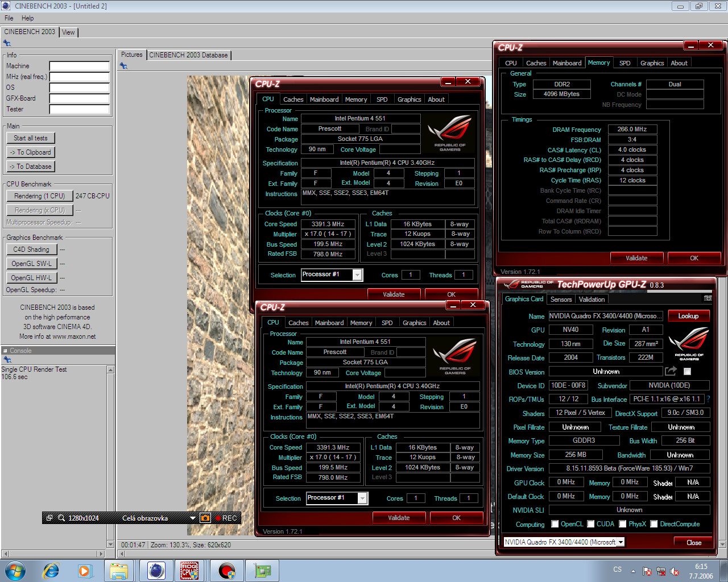Viewport: 728px width, 582px height.
Task: Click left panel horizontal scrollbar right arrow
Action: click(x=101, y=554)
